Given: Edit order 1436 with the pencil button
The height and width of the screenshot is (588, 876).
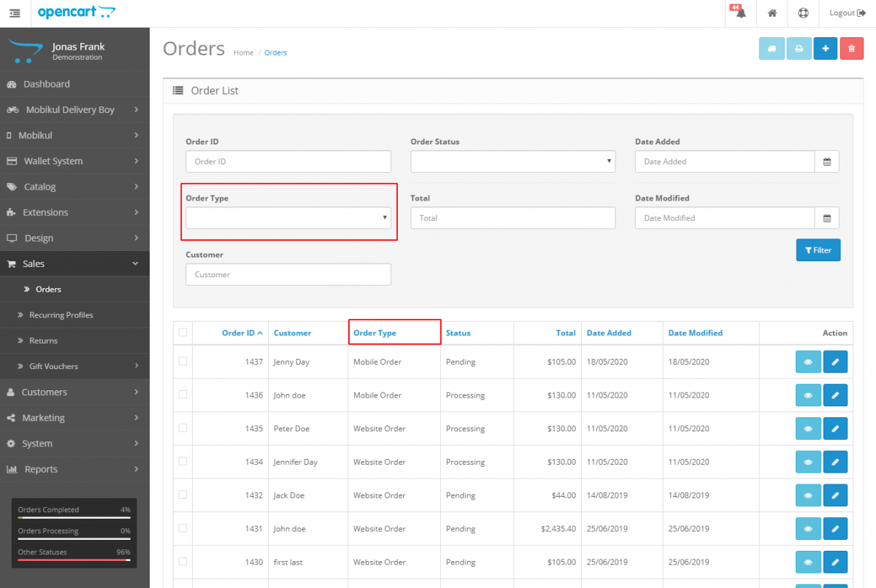Looking at the screenshot, I should (x=835, y=395).
